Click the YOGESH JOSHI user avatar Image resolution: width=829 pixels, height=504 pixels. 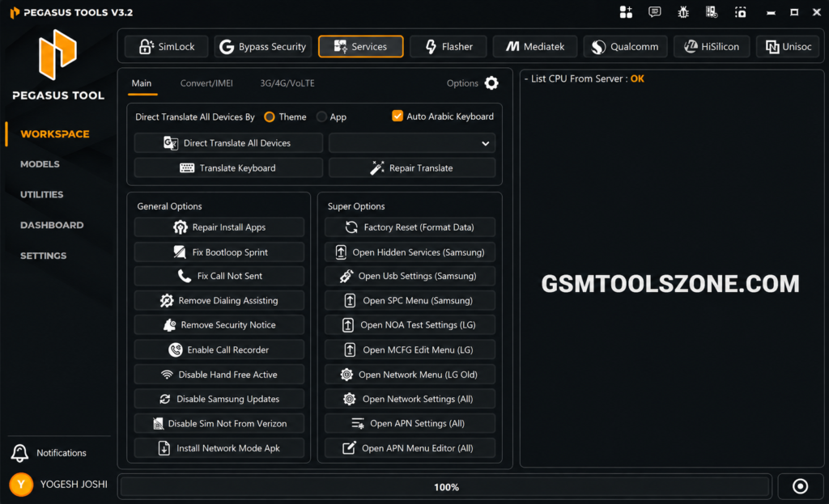(x=21, y=485)
